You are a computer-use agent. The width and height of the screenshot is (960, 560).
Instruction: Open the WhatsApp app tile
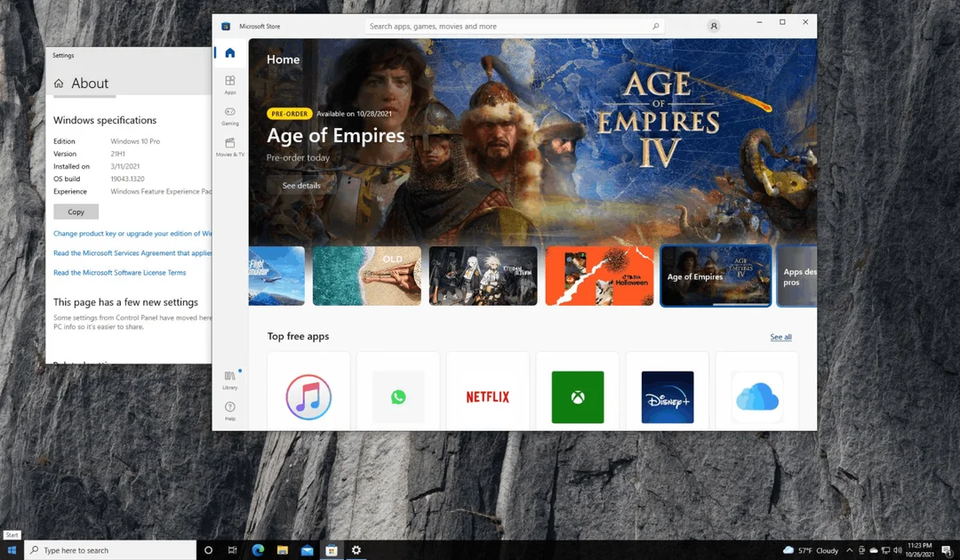[398, 391]
